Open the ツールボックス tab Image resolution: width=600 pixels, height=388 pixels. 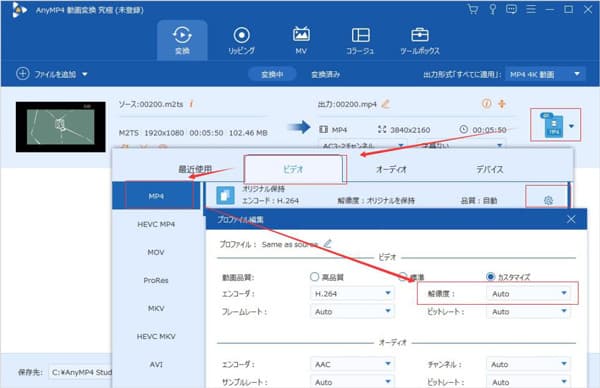tap(420, 40)
